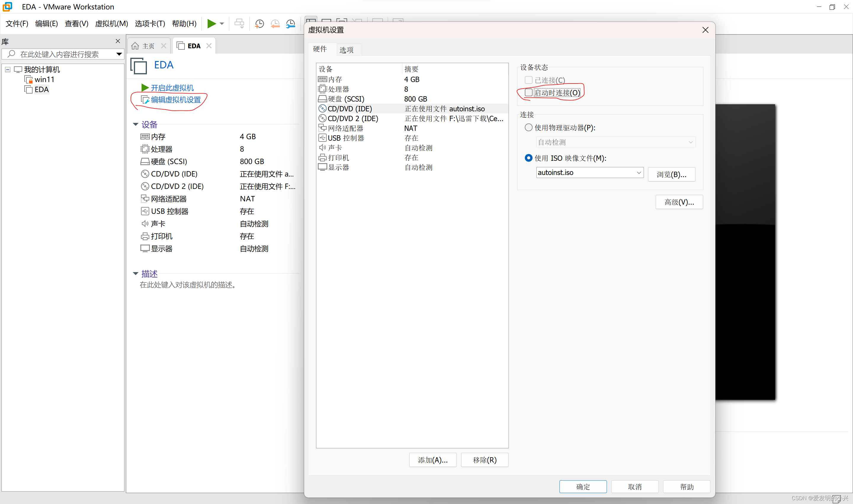Screen dimensions: 853x504
Task: Click 网络适配器 icon in EDA summary
Action: tap(145, 199)
